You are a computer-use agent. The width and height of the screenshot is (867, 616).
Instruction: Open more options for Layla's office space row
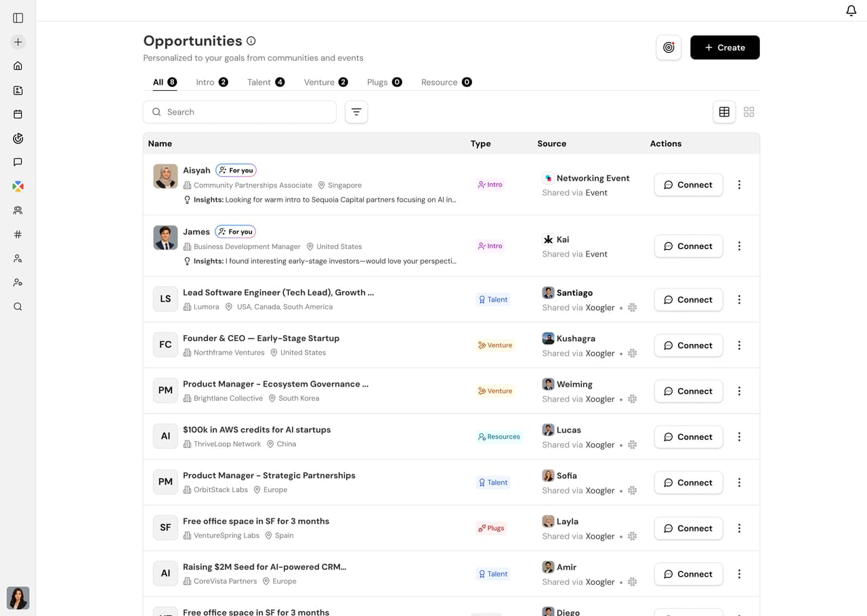[x=739, y=528]
